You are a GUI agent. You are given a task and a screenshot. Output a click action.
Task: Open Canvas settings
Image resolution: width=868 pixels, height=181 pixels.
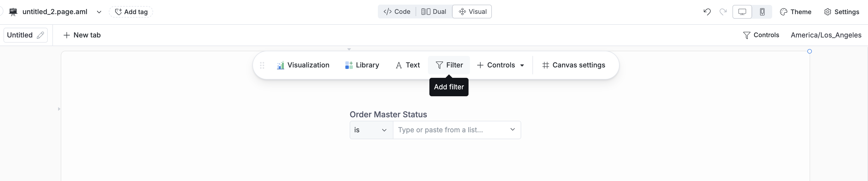coord(574,65)
